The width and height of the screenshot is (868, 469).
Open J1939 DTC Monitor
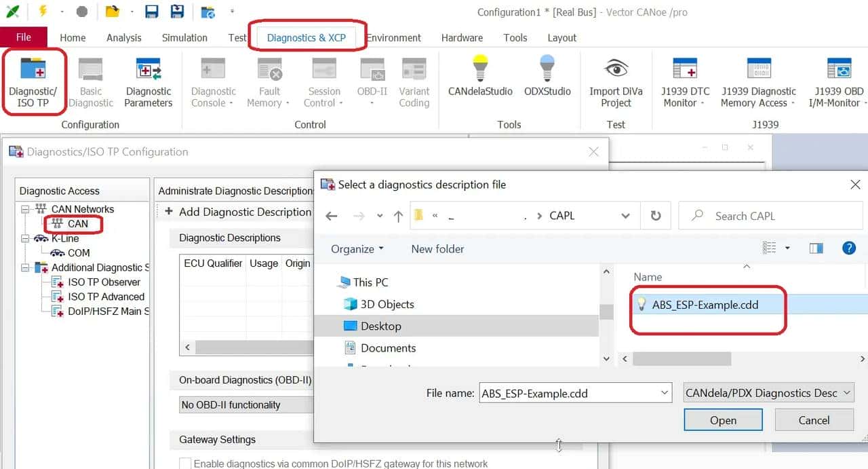point(684,82)
